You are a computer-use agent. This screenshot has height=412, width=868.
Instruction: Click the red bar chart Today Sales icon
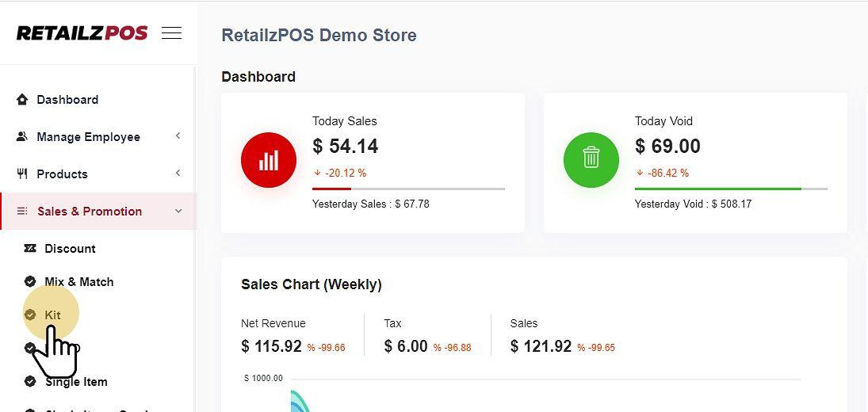(x=269, y=160)
